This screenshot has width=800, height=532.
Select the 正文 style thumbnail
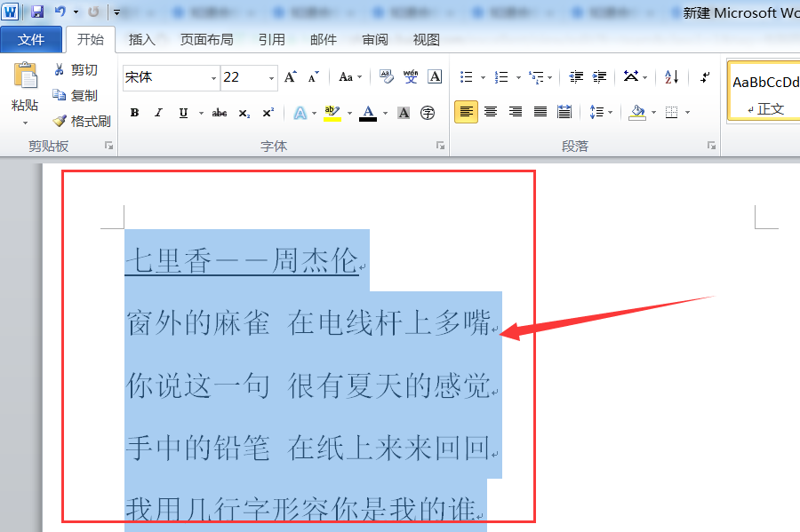coord(765,91)
